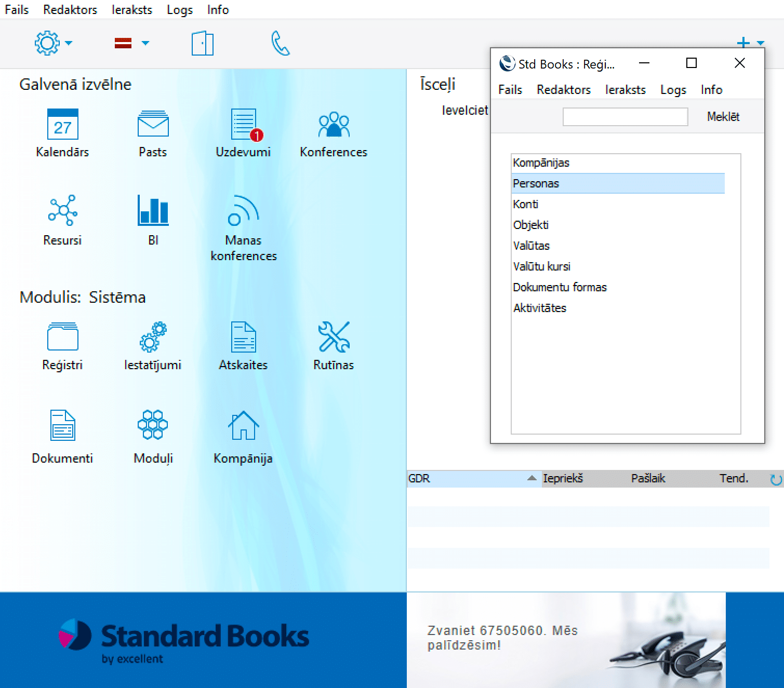The width and height of the screenshot is (784, 688).
Task: Open the Ieraksts menu in main window
Action: point(132,10)
